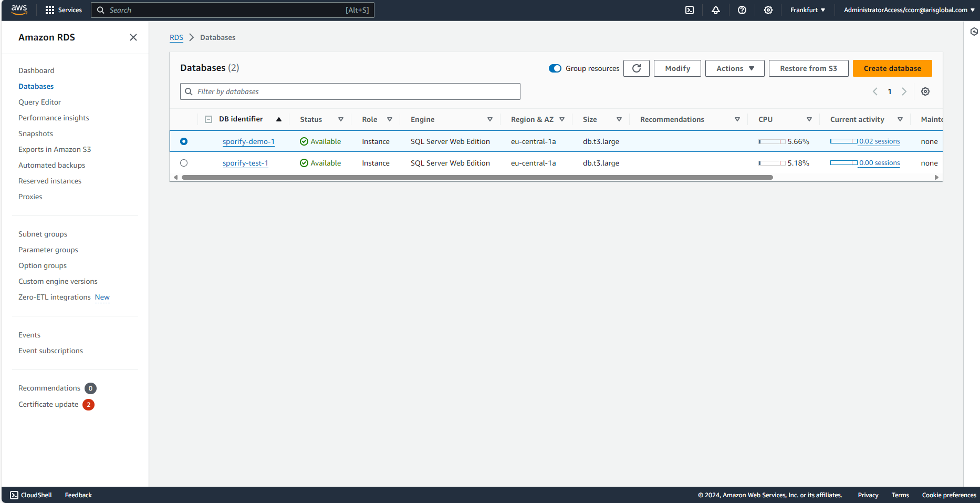Open the notifications bell
Viewport: 980px width, 503px height.
pos(716,10)
